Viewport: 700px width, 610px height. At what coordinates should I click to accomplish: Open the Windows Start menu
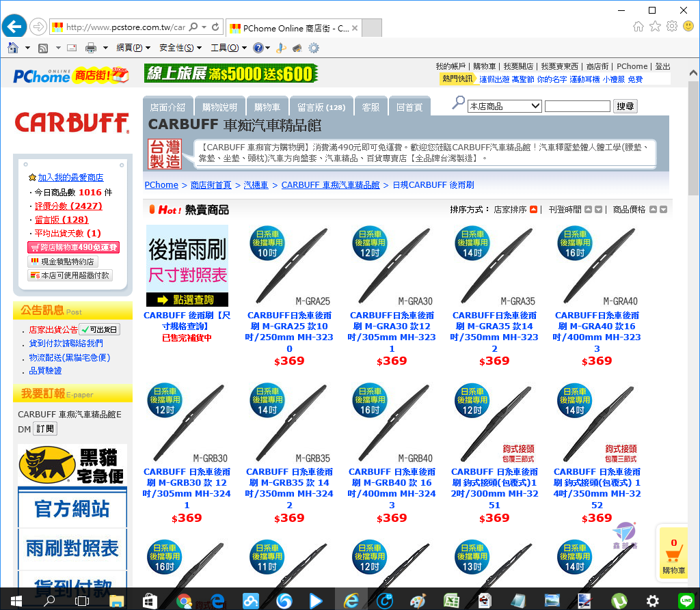pyautogui.click(x=16, y=600)
